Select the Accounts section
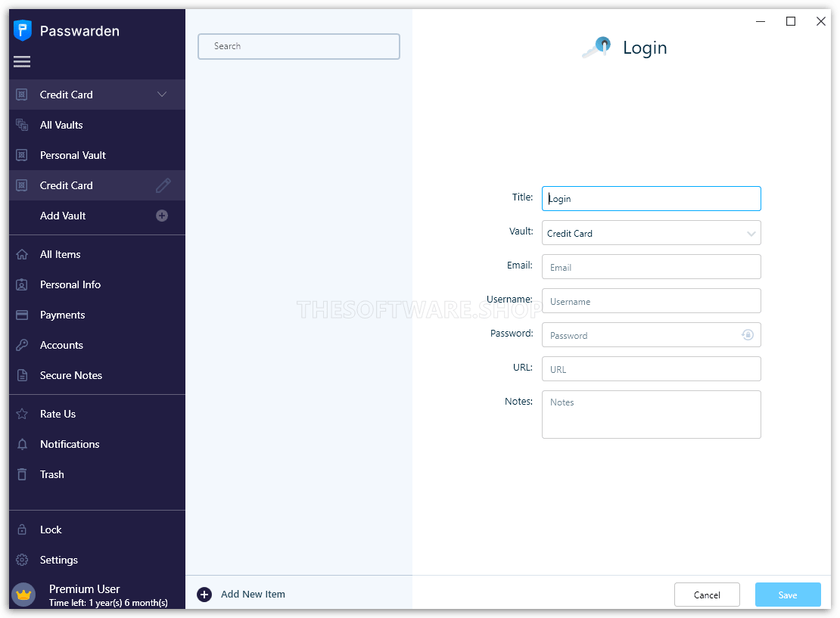This screenshot has width=840, height=618. coord(61,345)
